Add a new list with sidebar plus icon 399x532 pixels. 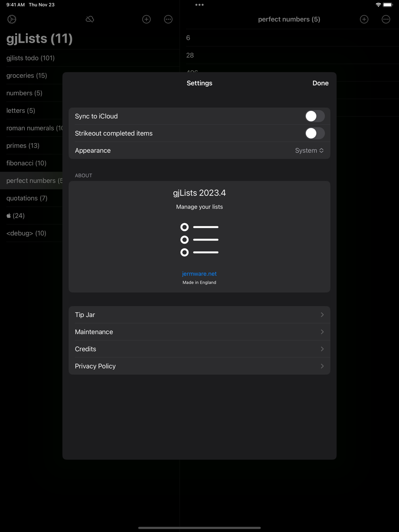[x=146, y=19]
